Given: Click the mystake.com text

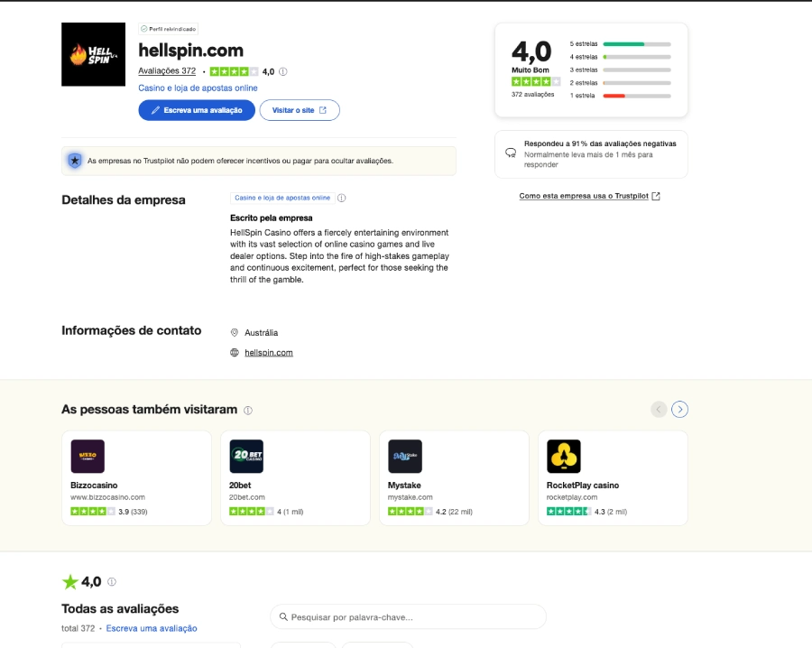Looking at the screenshot, I should [411, 497].
